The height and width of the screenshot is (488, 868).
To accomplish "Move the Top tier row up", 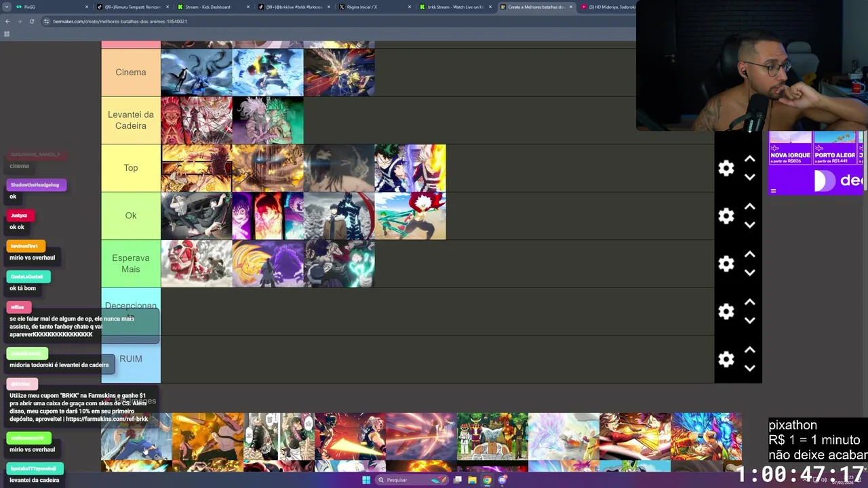I will click(749, 159).
